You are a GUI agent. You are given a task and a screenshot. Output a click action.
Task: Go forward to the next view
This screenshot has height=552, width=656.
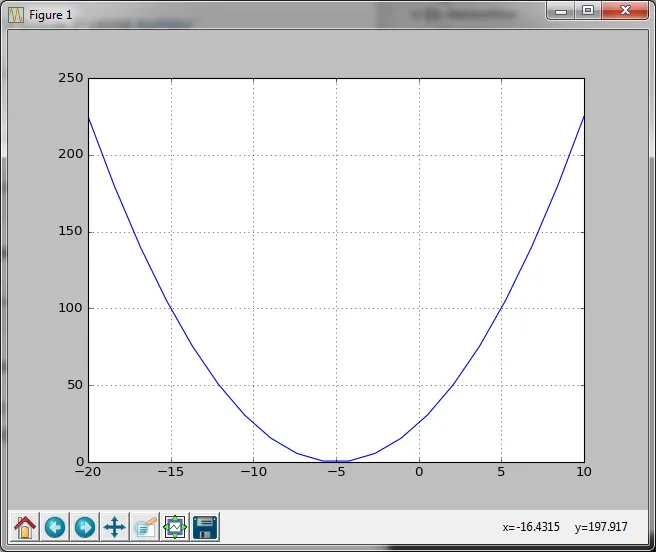pyautogui.click(x=85, y=526)
